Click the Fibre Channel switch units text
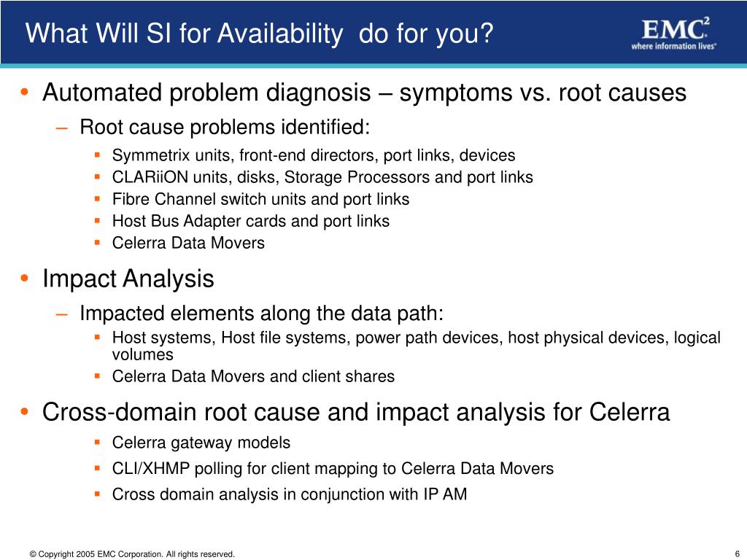Screen dimensions: 747x560 (x=260, y=199)
